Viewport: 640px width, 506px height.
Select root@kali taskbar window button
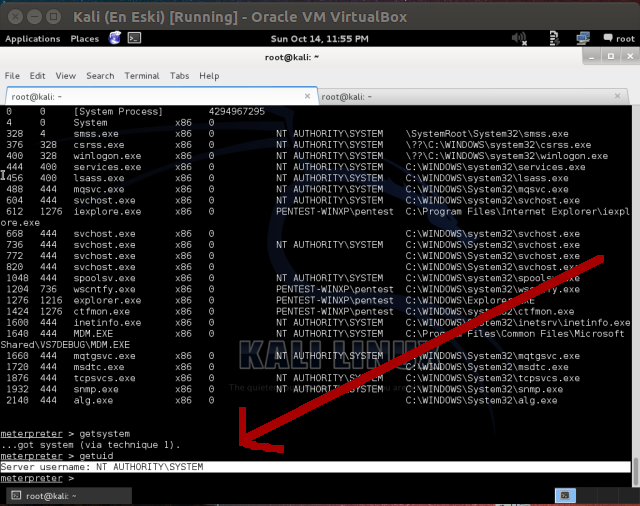pyautogui.click(x=69, y=496)
